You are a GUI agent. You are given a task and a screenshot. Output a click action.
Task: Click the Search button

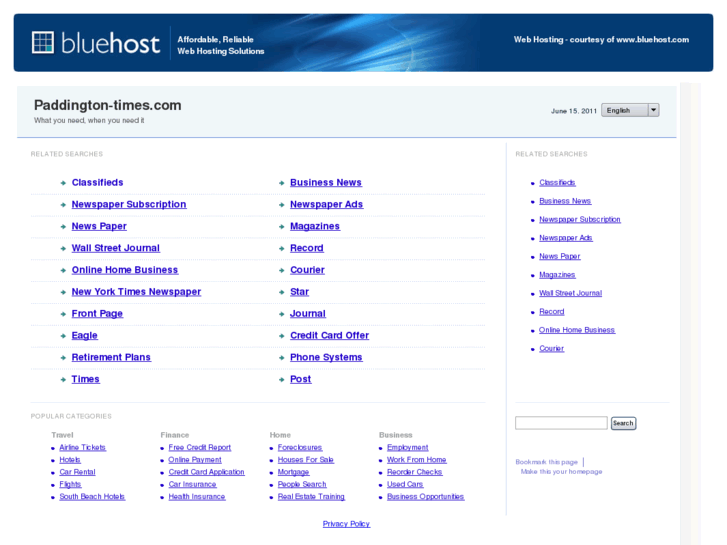(623, 423)
